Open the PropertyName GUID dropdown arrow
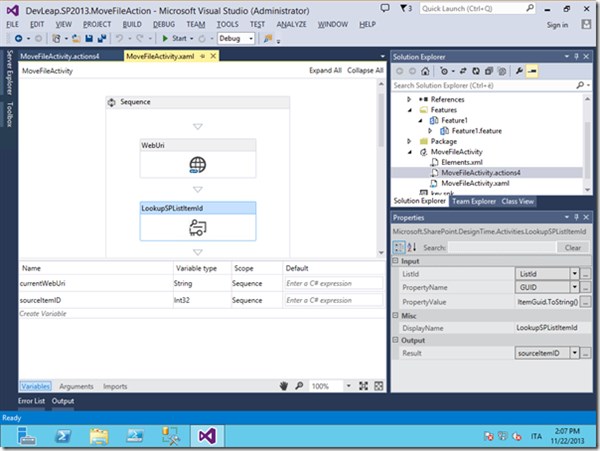The width and height of the screenshot is (600, 451). pos(574,287)
